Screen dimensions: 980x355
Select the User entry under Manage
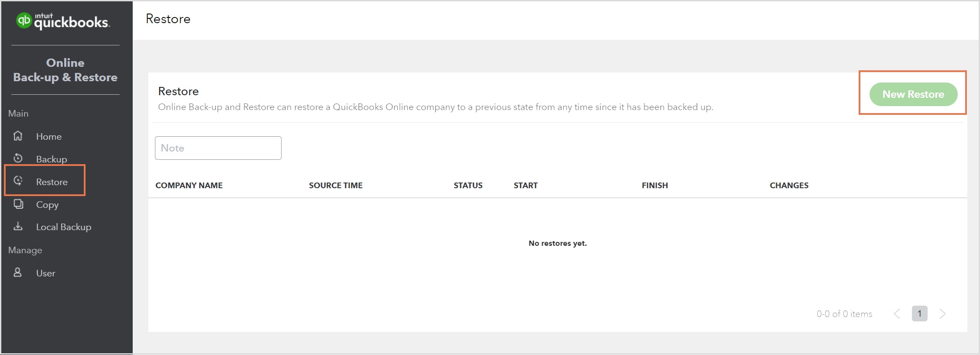point(45,273)
